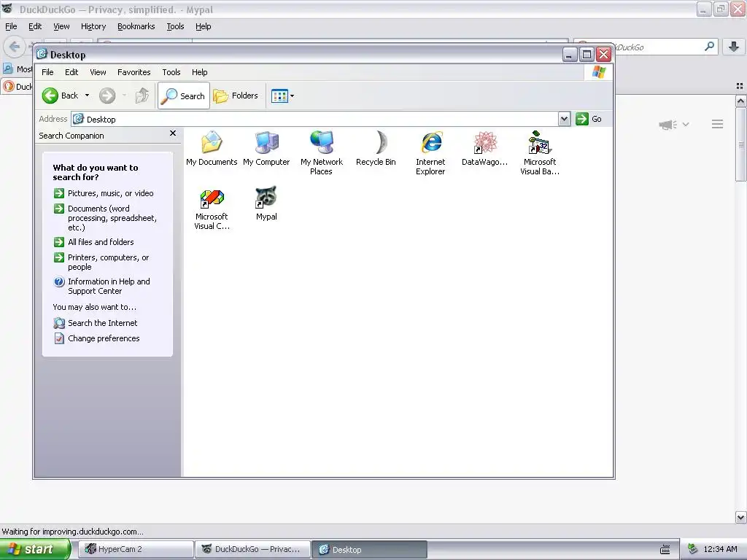Open Bookmarks menu in Mypal browser
This screenshot has height=560, width=747.
(x=136, y=26)
